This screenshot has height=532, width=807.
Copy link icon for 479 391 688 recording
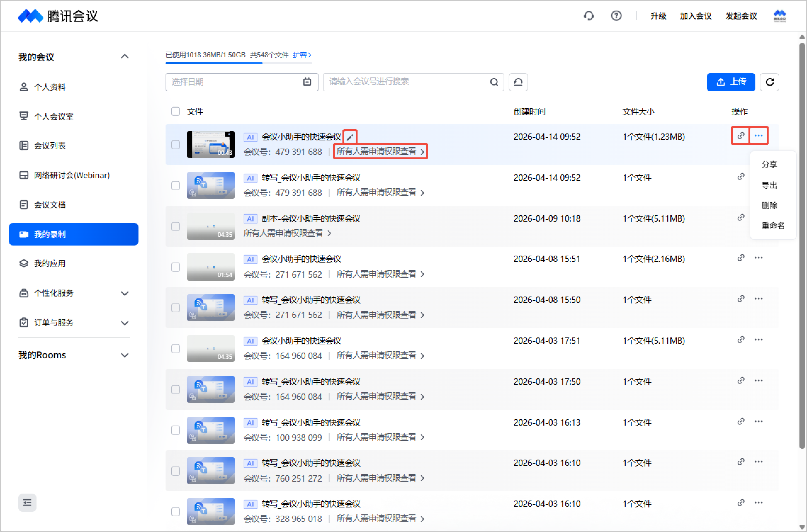(x=741, y=136)
